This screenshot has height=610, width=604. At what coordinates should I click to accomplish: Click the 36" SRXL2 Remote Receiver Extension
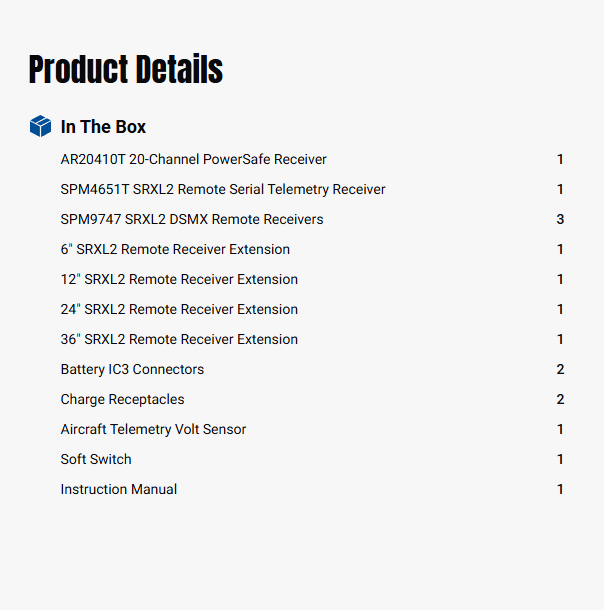(x=179, y=339)
